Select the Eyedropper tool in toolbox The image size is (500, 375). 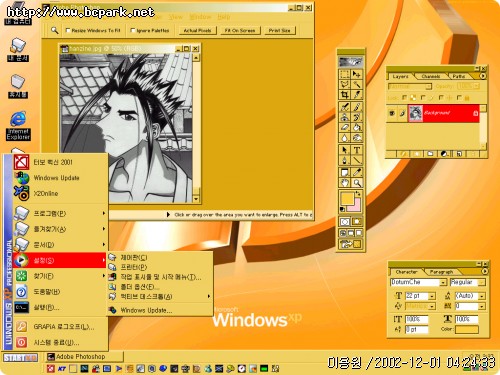[x=357, y=172]
